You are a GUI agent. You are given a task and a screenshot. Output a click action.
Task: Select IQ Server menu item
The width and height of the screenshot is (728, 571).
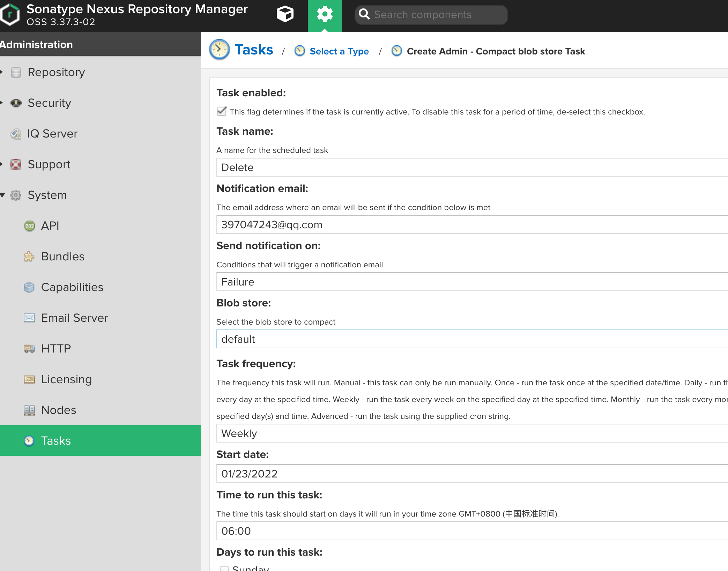52,134
